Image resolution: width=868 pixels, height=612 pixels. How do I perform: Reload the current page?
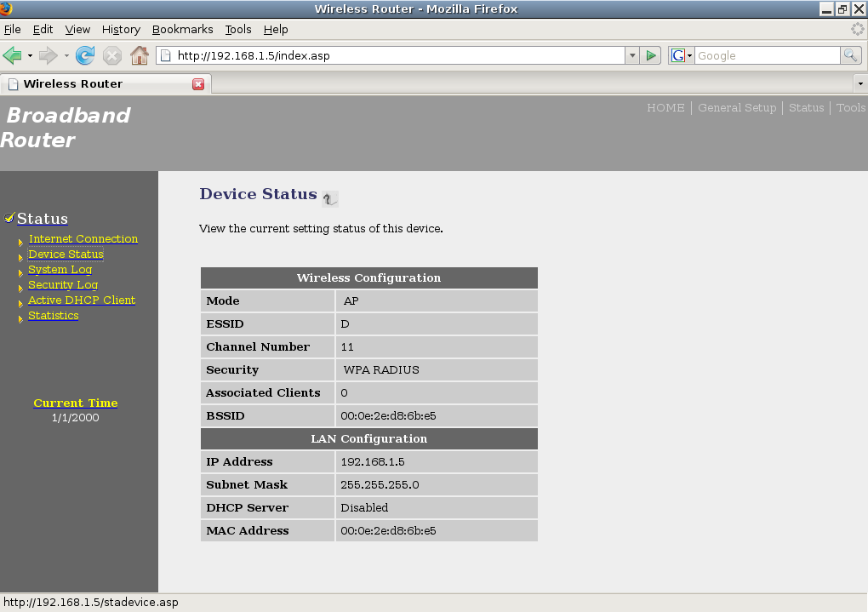coord(85,55)
